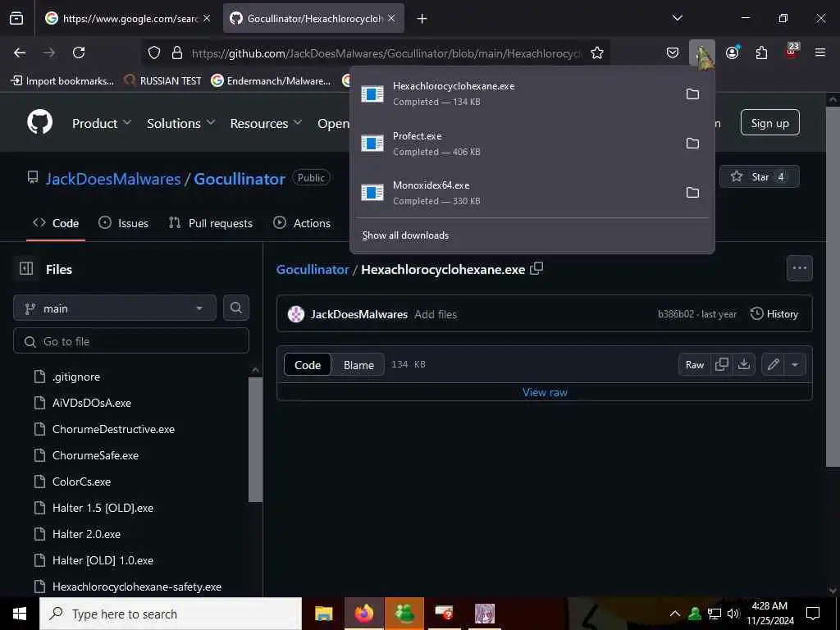This screenshot has height=630, width=840.
Task: Open the taskbar volume speaker icon
Action: (x=733, y=614)
